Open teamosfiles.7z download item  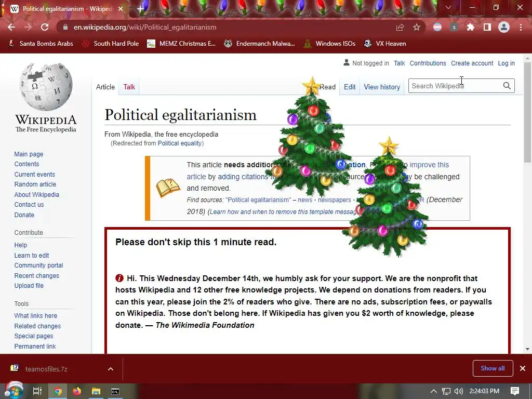tap(46, 369)
